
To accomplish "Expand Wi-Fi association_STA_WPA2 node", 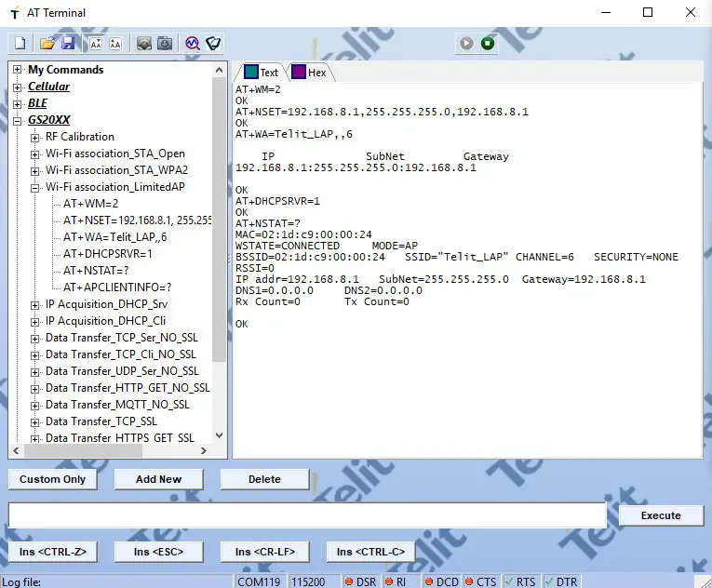I will pos(35,171).
